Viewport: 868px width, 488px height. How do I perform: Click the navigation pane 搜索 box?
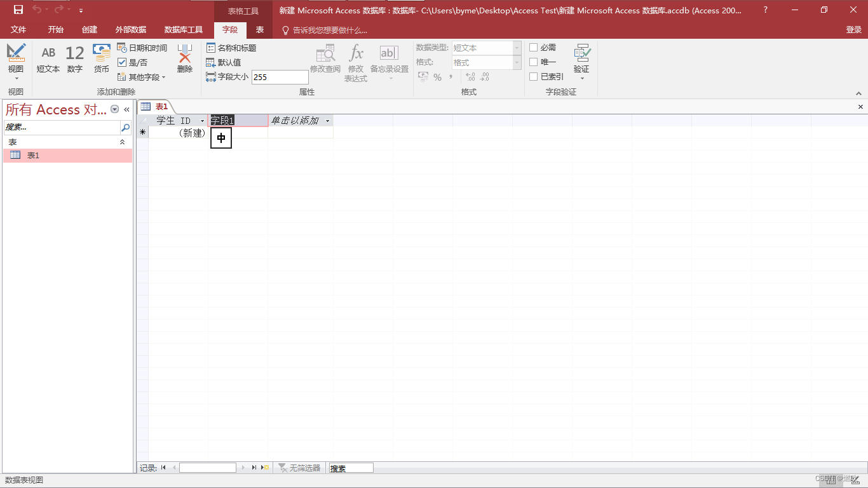(62, 128)
